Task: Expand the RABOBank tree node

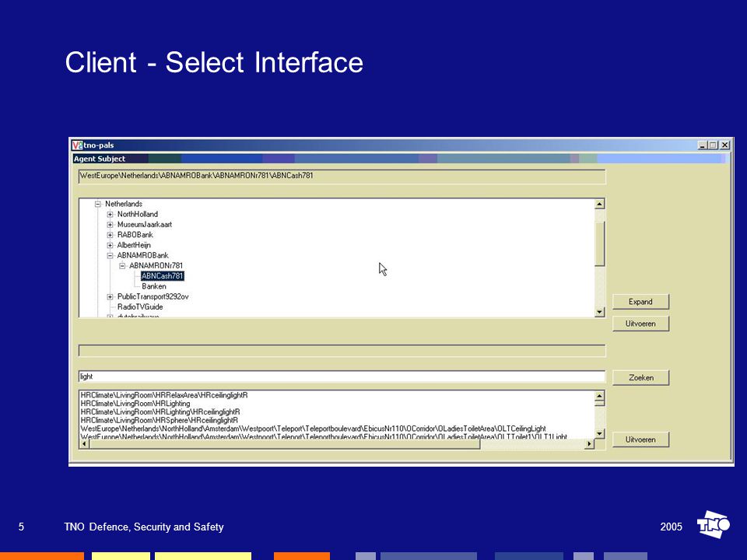Action: (x=110, y=235)
